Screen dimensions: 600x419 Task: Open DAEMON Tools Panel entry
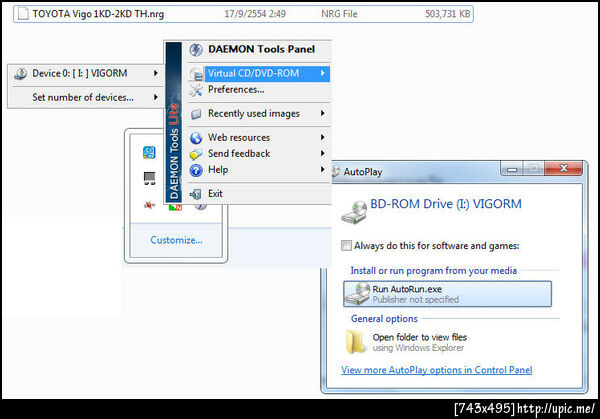(259, 50)
